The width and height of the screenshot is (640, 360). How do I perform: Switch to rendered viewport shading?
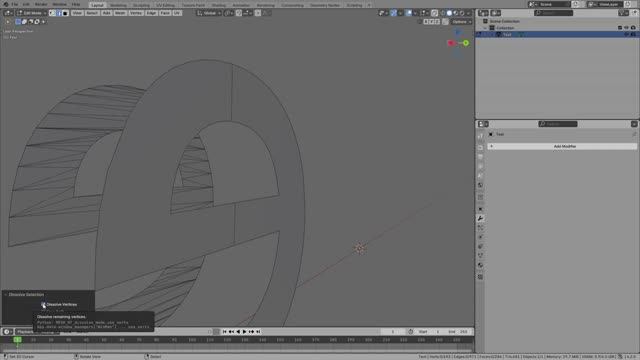(x=462, y=13)
